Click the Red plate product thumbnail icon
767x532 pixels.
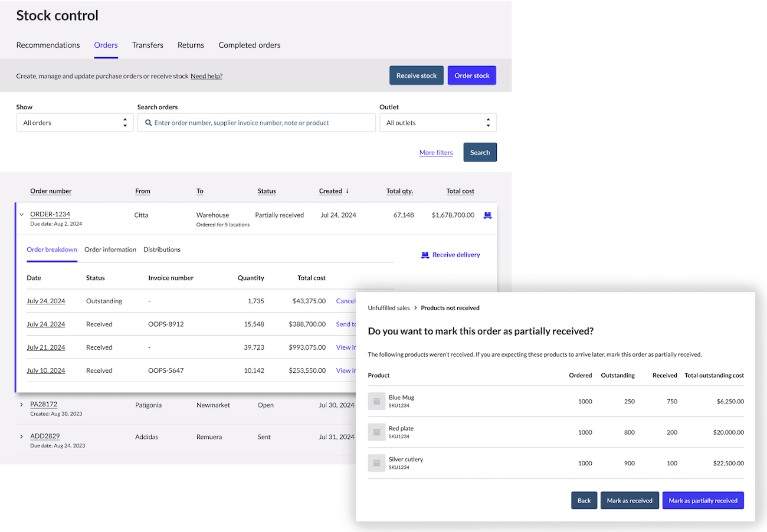coord(376,432)
